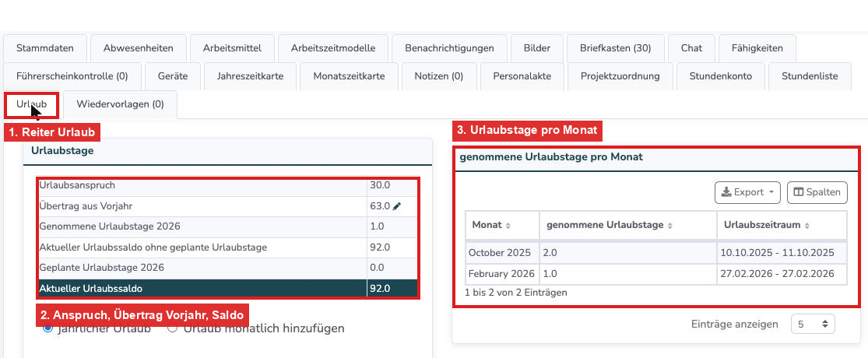Sort by Urlaubszeitraum column arrows

[807, 226]
